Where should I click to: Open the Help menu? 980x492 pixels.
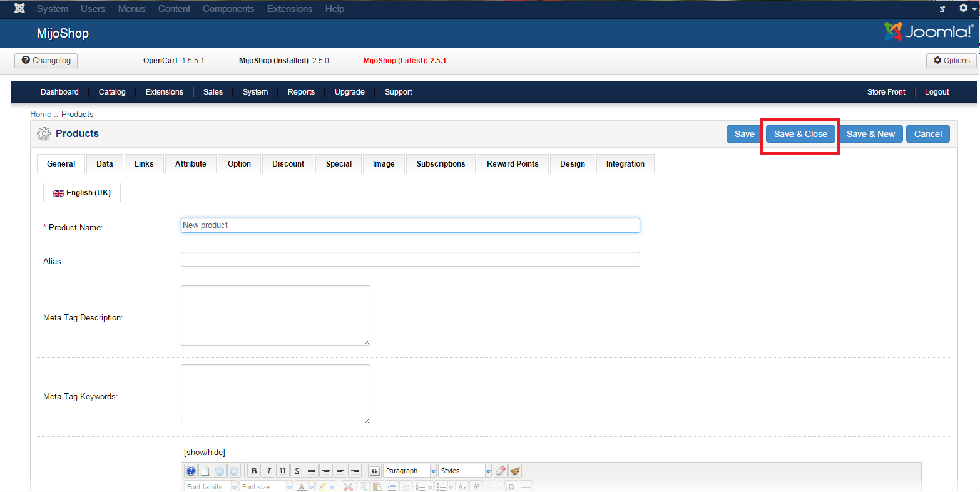click(335, 9)
